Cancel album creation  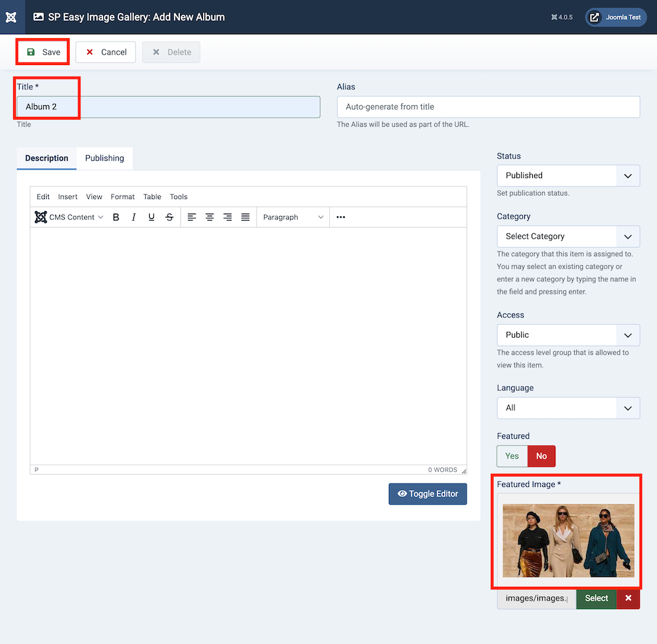[105, 52]
